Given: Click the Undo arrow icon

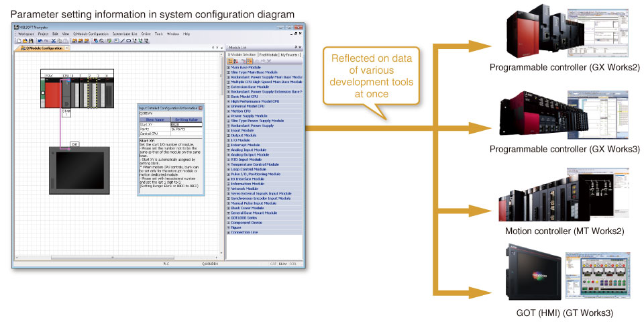Looking at the screenshot, I should pyautogui.click(x=39, y=41).
